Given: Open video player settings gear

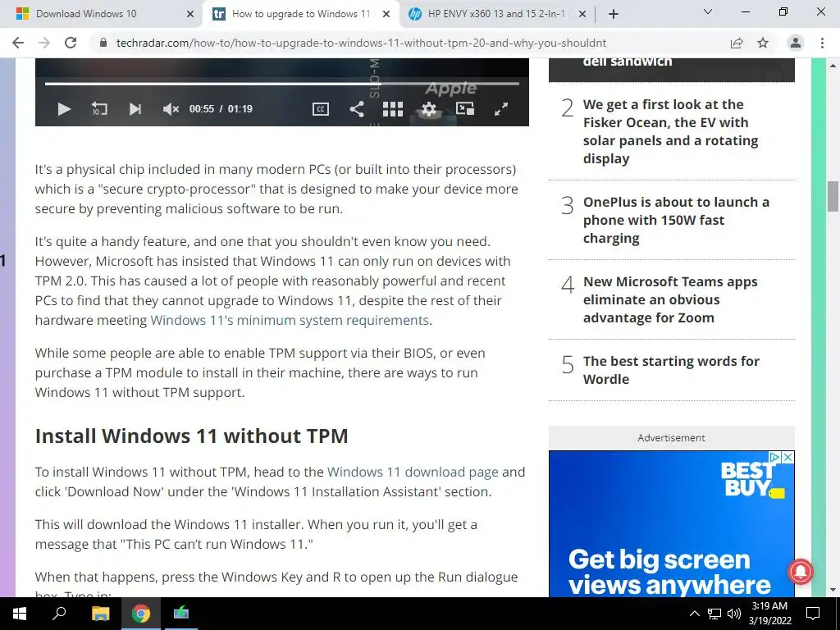Looking at the screenshot, I should (428, 109).
